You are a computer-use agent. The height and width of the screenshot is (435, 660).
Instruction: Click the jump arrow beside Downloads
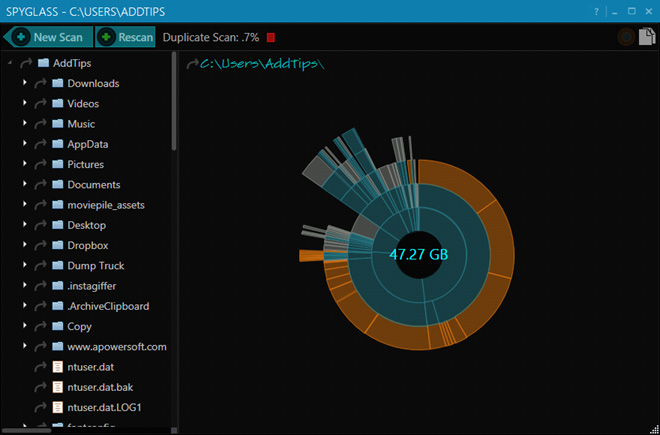tap(40, 83)
